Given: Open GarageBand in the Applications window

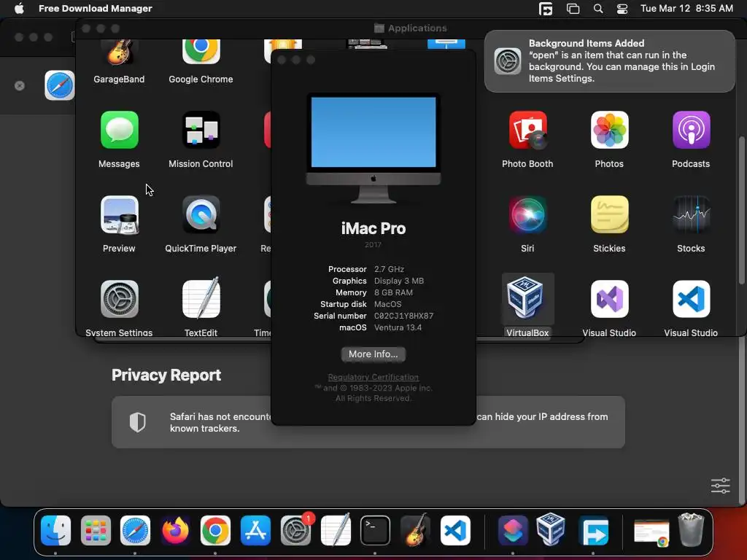Looking at the screenshot, I should tap(119, 52).
